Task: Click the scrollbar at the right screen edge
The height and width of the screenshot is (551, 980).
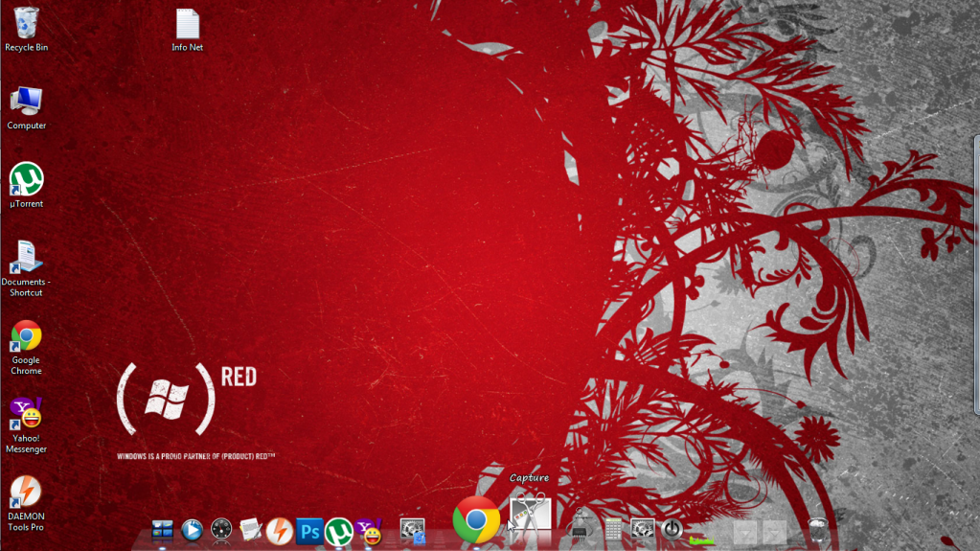Action: click(977, 275)
